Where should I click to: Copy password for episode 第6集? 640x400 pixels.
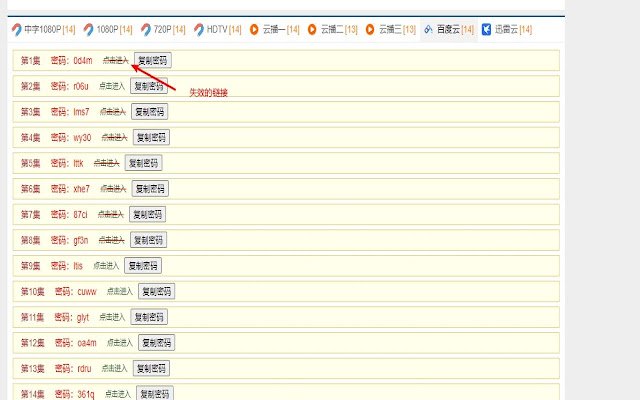tap(150, 189)
